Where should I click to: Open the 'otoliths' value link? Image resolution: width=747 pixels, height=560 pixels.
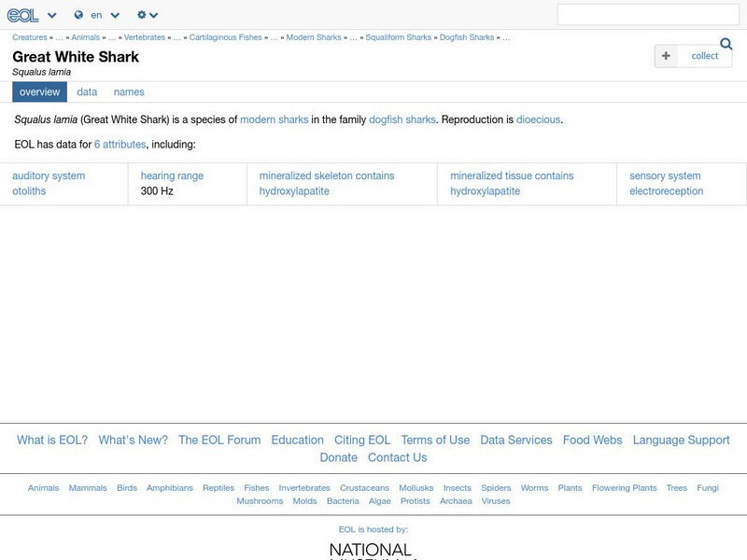tap(29, 191)
